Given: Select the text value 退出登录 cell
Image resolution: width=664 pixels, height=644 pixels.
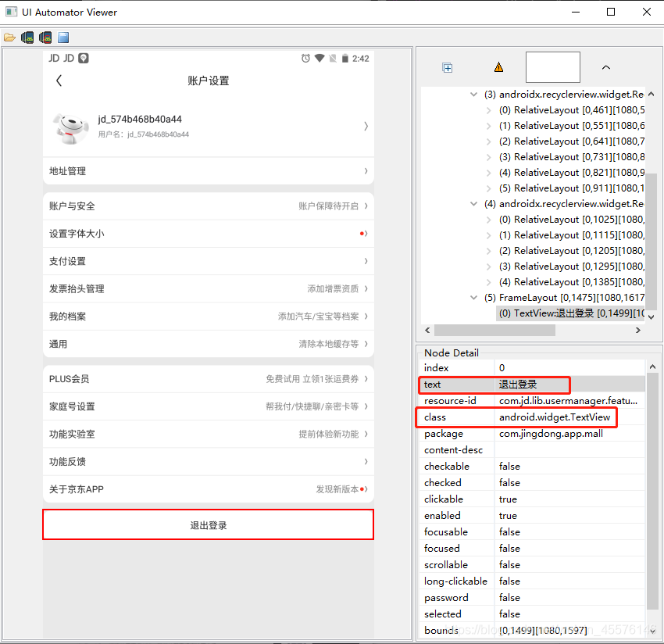Looking at the screenshot, I should 569,385.
